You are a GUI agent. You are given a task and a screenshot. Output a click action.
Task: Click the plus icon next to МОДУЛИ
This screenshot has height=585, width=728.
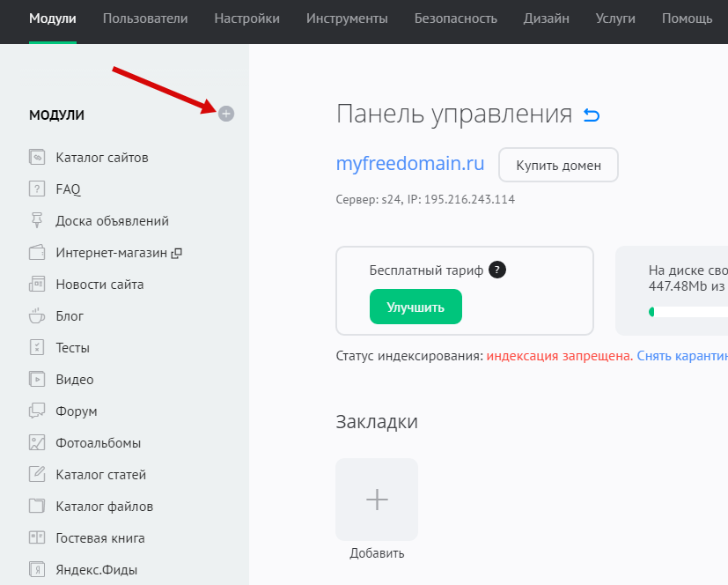[226, 114]
